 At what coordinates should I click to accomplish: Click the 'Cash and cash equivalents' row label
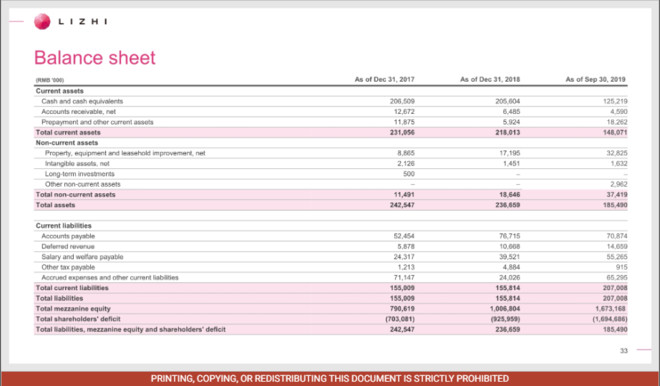(x=82, y=101)
